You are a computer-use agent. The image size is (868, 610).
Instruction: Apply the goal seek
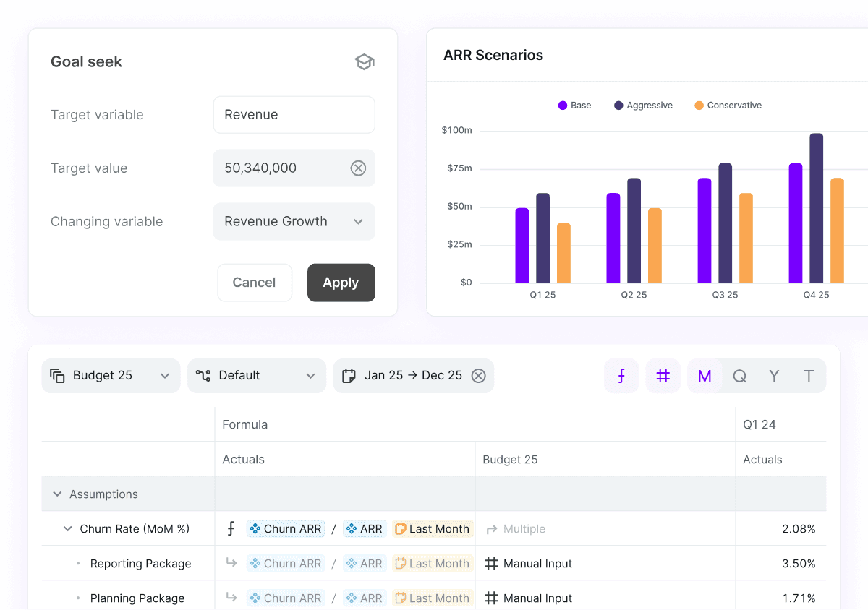tap(341, 283)
